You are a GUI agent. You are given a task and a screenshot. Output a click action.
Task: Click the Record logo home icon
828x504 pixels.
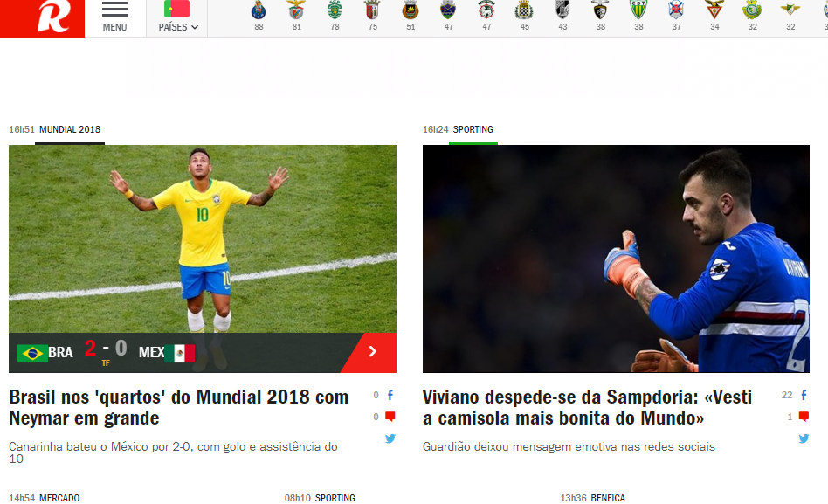point(42,17)
